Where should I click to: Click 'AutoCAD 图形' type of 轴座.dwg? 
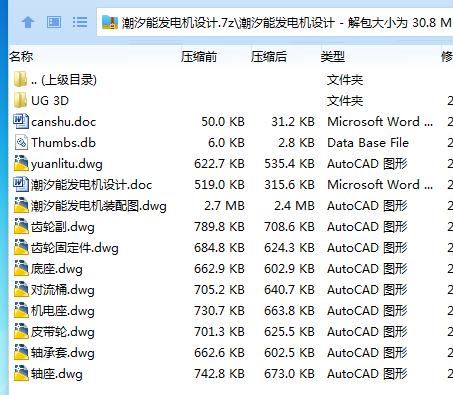pos(367,374)
